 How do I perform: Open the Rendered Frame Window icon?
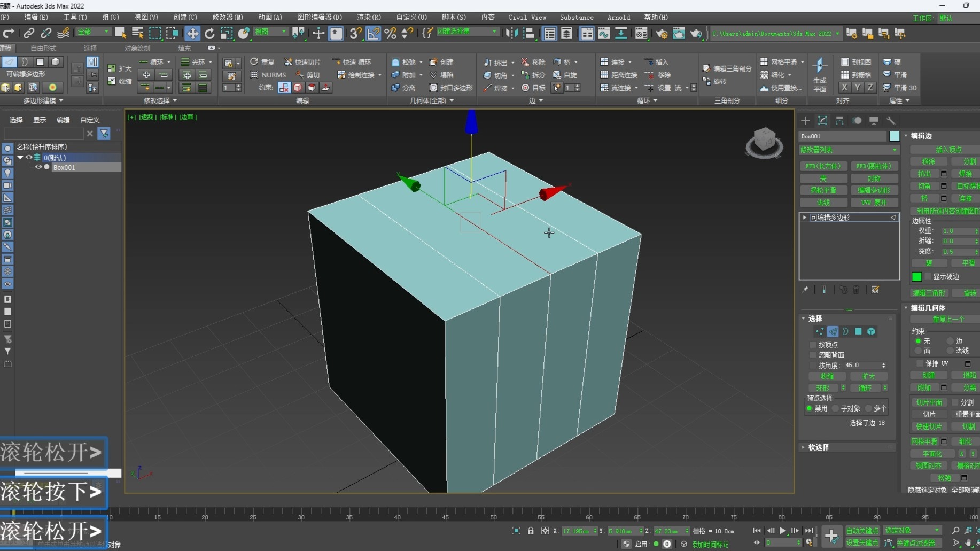679,33
